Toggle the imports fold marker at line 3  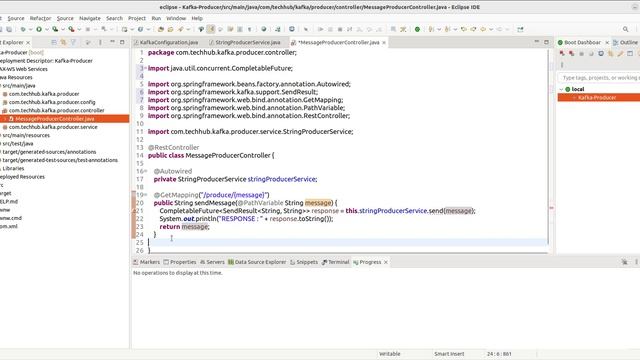point(145,68)
